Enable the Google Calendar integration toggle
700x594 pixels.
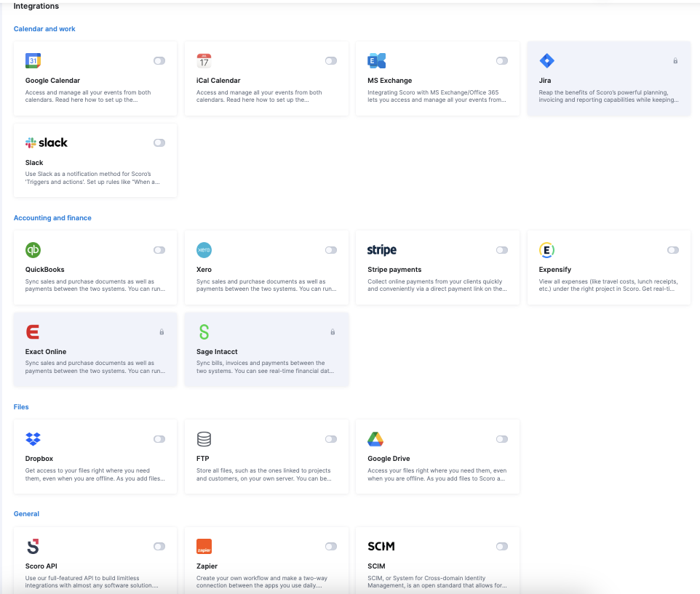click(x=159, y=60)
